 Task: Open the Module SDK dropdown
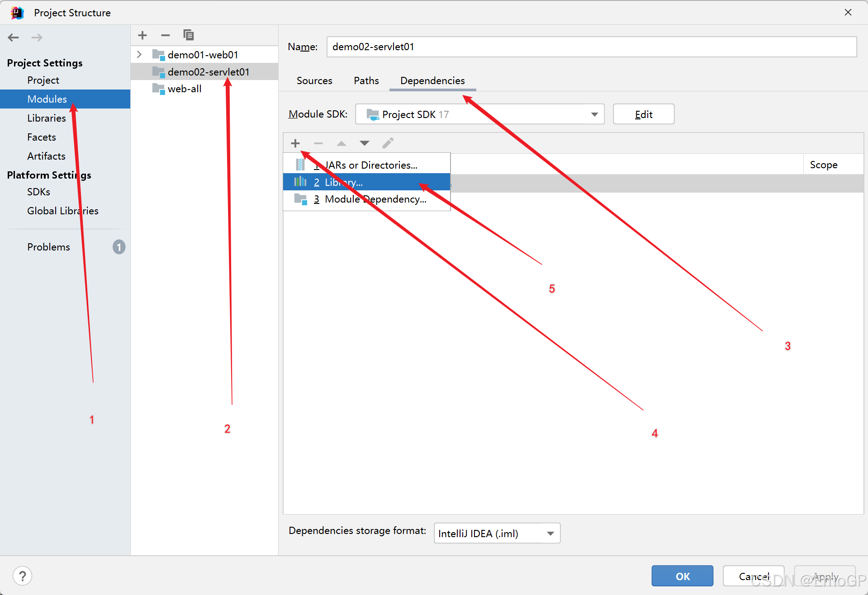click(480, 114)
